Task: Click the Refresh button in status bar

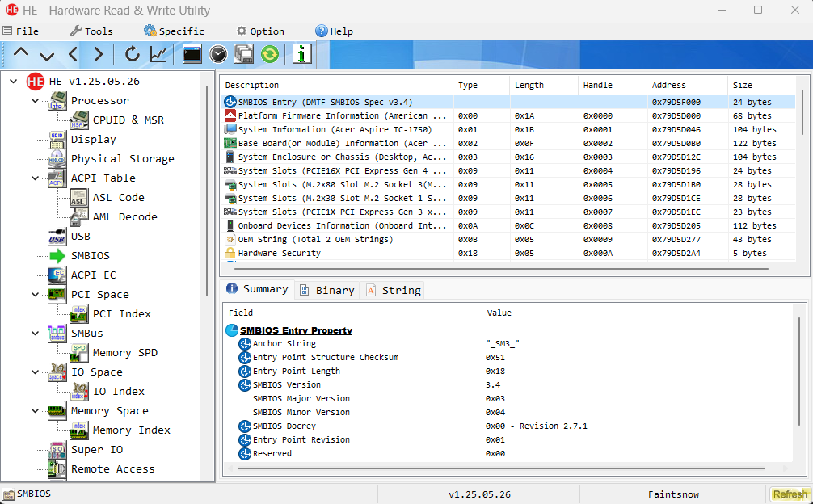Action: point(789,494)
